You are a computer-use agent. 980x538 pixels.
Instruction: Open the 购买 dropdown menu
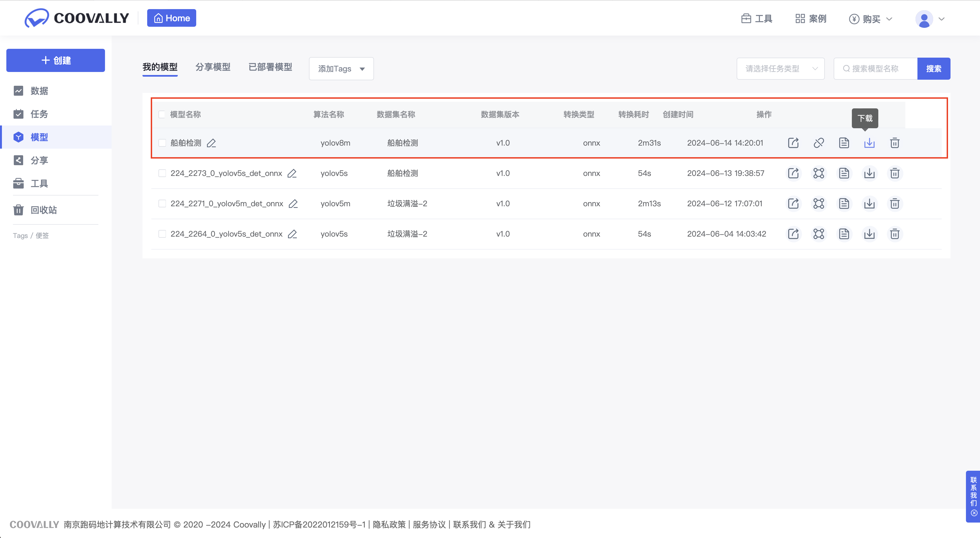coord(870,19)
